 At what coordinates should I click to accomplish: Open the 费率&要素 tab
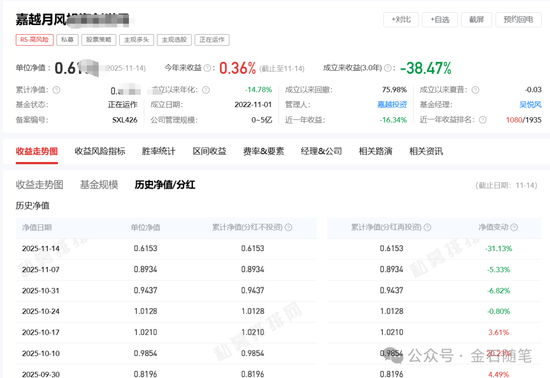[x=263, y=151]
